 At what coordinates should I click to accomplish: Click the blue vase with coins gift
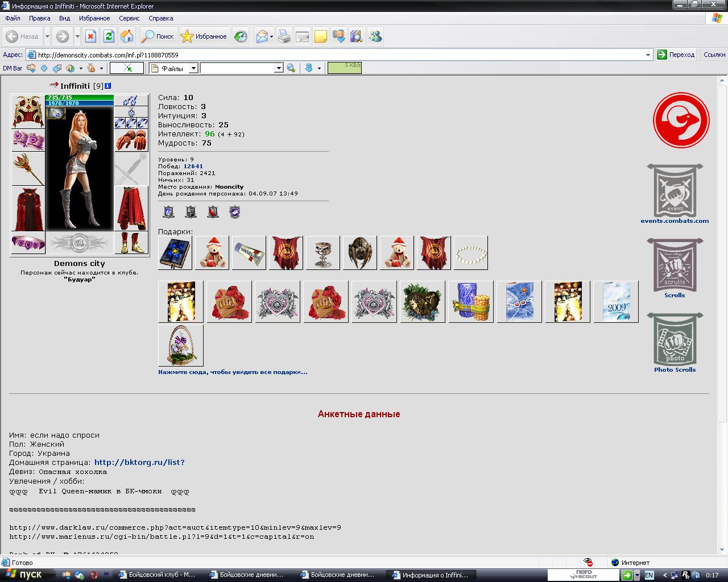tap(471, 302)
